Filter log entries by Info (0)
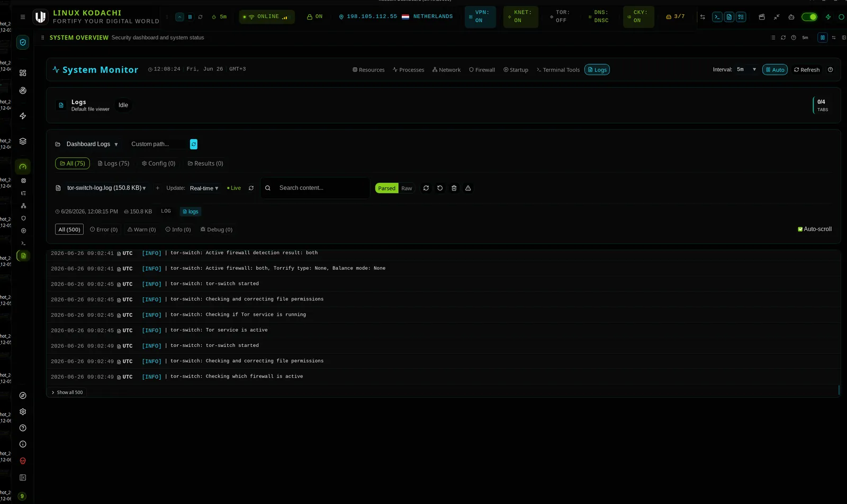This screenshot has height=504, width=847. pyautogui.click(x=178, y=230)
